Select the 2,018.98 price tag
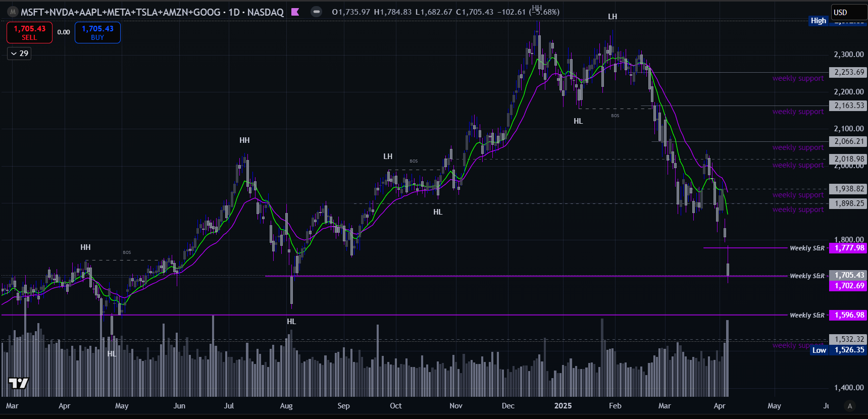The image size is (868, 419). (848, 159)
